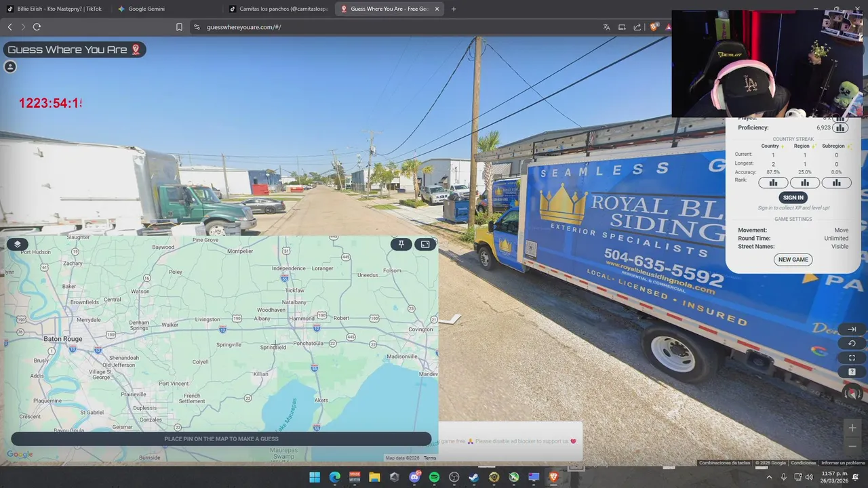868x488 pixels.
Task: Open the Country rank chart button
Action: (773, 182)
